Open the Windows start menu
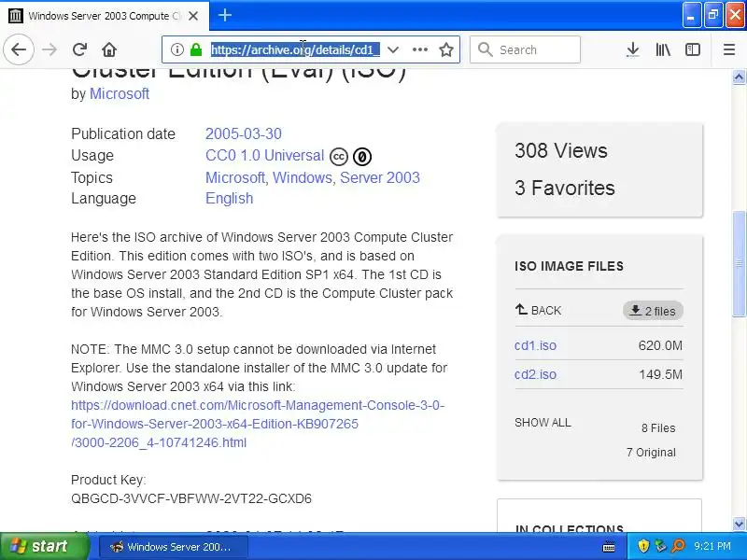This screenshot has width=747, height=560. point(45,546)
